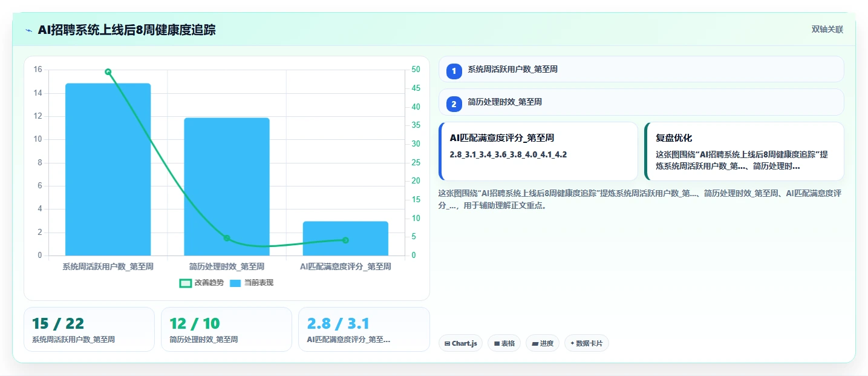Click the 系统周活跃用户数 blue bar
Image resolution: width=868 pixels, height=376 pixels.
(x=108, y=170)
